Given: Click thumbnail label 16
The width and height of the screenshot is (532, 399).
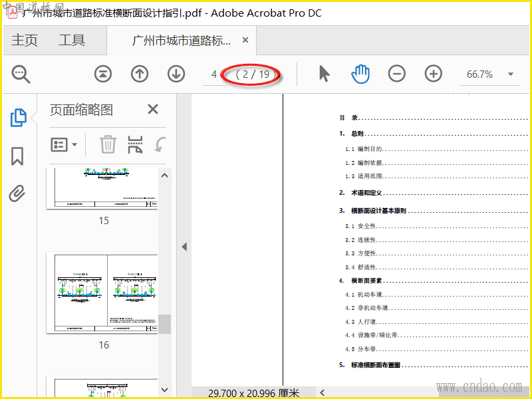Looking at the screenshot, I should [104, 345].
